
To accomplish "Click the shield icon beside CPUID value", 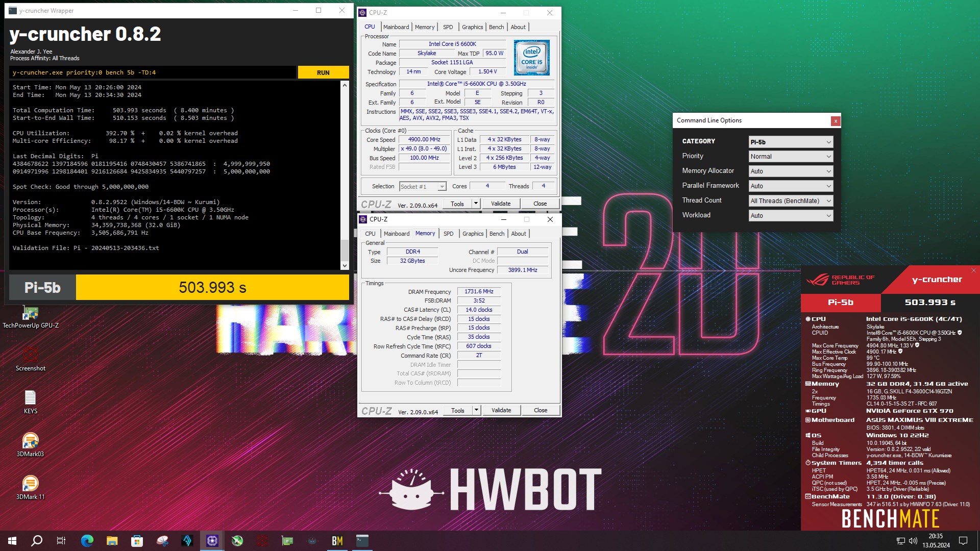I will click(960, 333).
